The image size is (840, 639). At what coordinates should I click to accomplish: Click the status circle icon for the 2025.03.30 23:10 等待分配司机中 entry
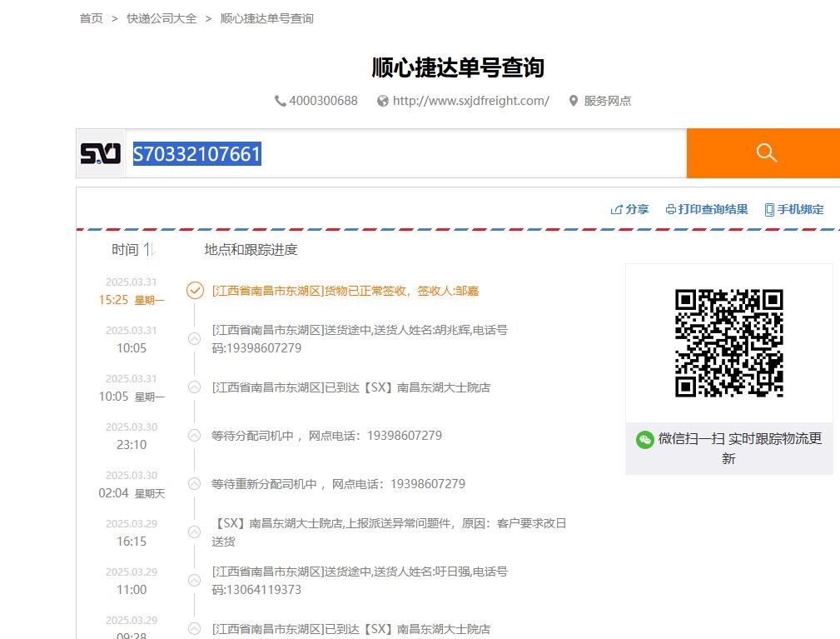pos(195,435)
